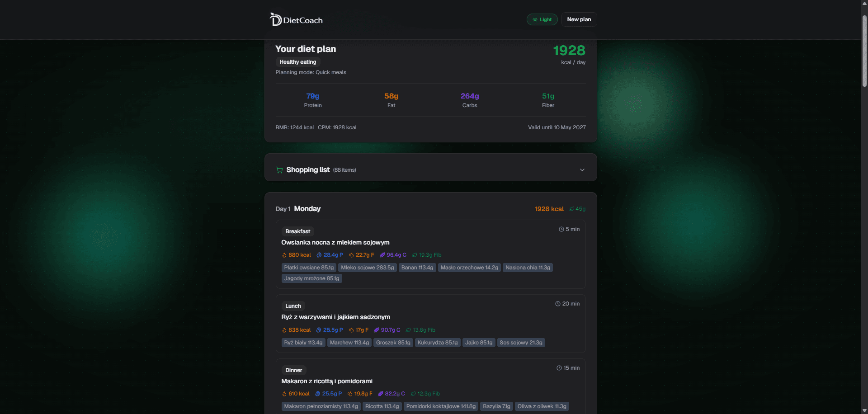Click the New plan button
This screenshot has height=414, width=868.
point(579,19)
